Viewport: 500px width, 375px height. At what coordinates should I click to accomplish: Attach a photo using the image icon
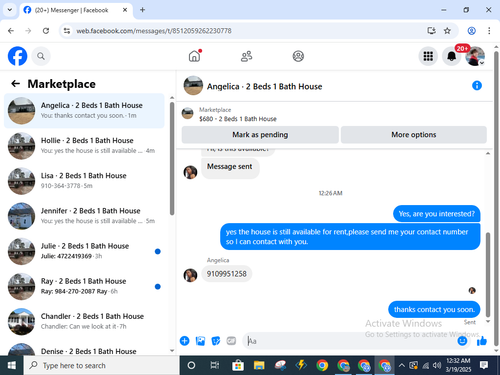[x=200, y=341]
